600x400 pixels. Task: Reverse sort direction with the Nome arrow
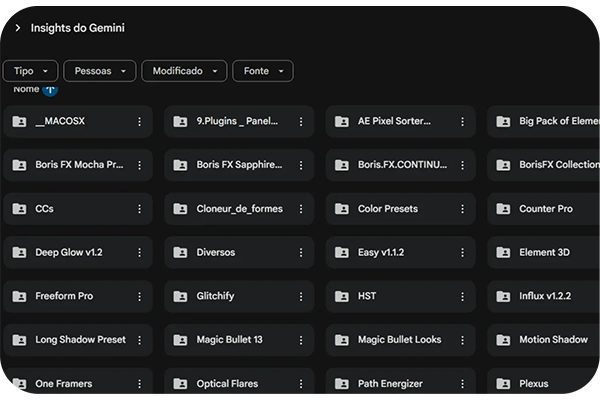tap(50, 90)
